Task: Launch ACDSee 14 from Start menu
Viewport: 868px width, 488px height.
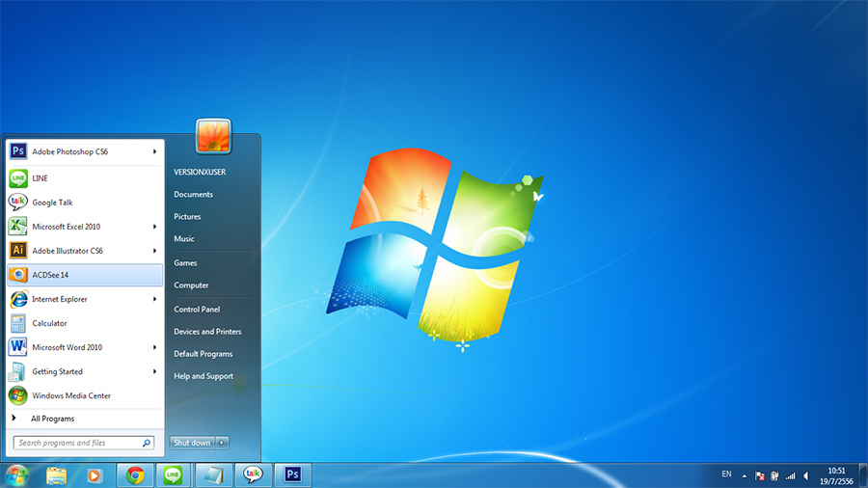Action: [x=85, y=275]
